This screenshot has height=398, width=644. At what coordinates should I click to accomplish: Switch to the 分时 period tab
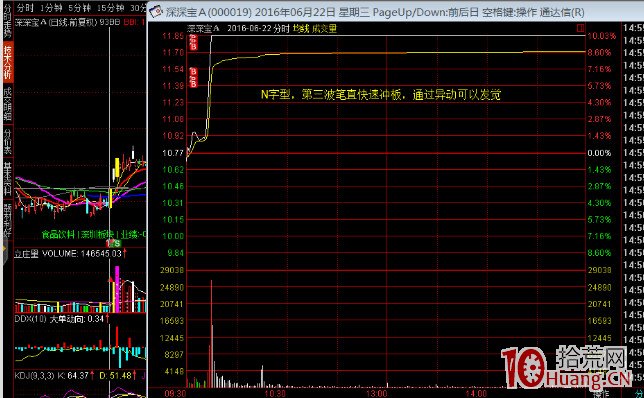point(25,8)
